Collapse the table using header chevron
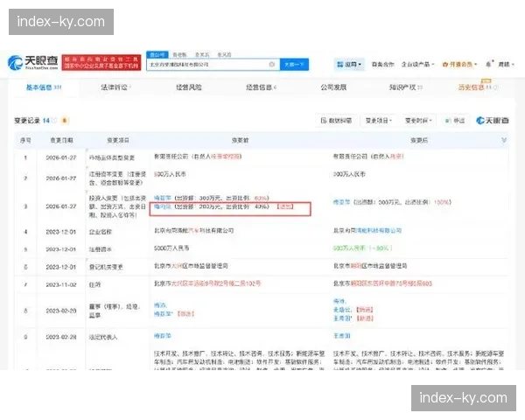Image resolution: width=525 pixels, height=420 pixels. pyautogui.click(x=504, y=140)
